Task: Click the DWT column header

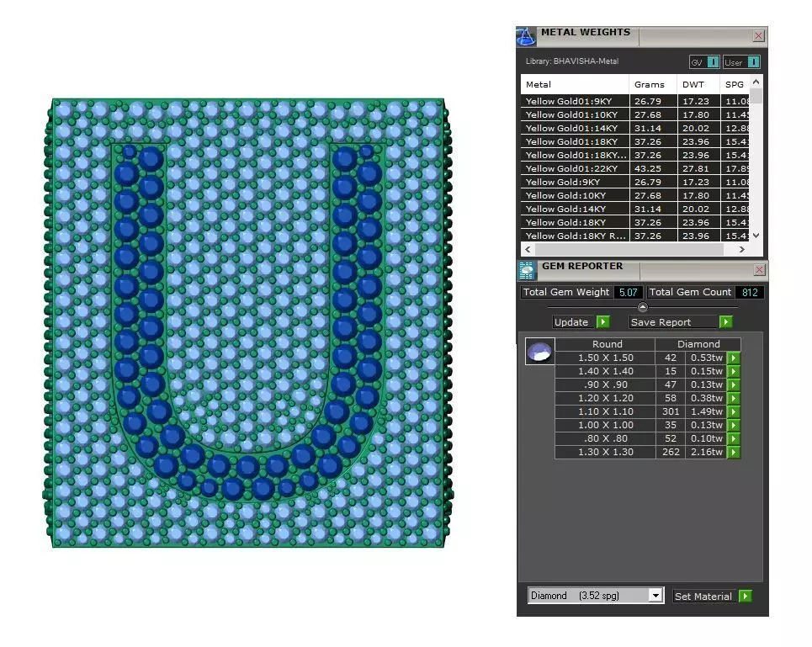Action: pos(698,84)
